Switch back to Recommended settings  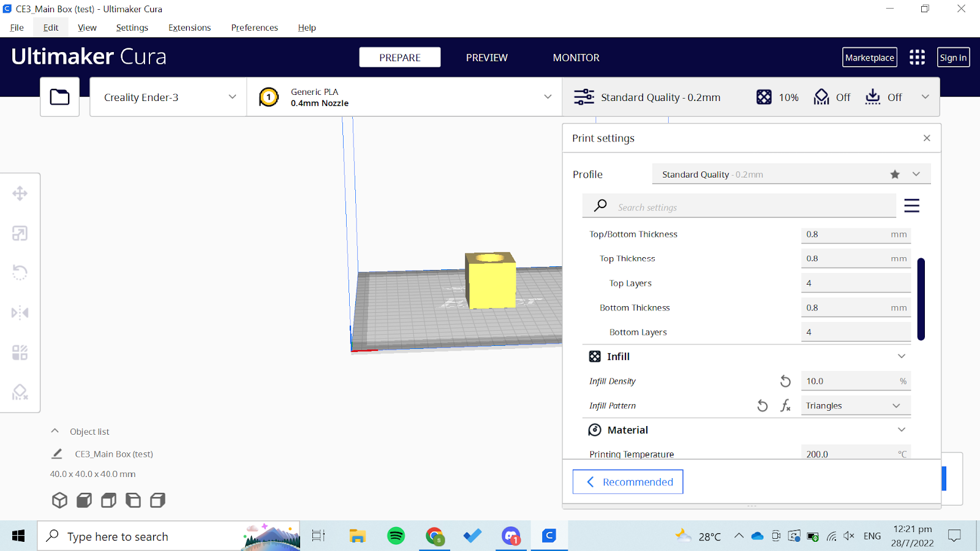628,482
